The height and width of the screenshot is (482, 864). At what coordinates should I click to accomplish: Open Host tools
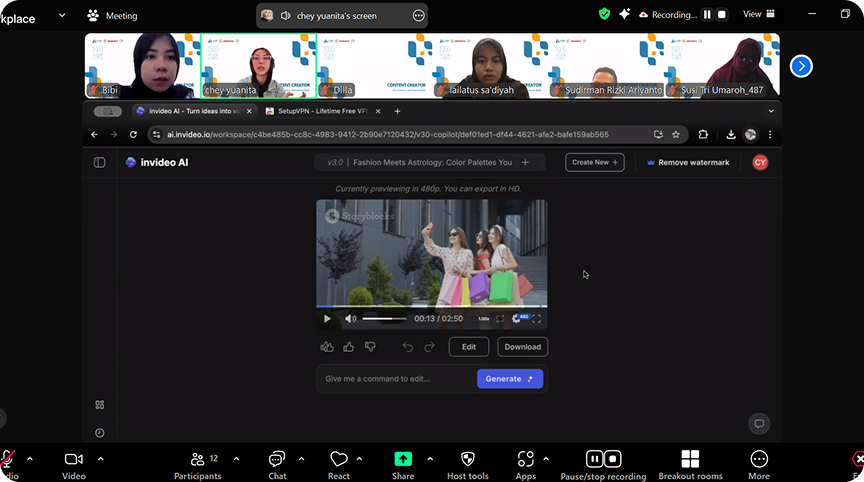(468, 465)
